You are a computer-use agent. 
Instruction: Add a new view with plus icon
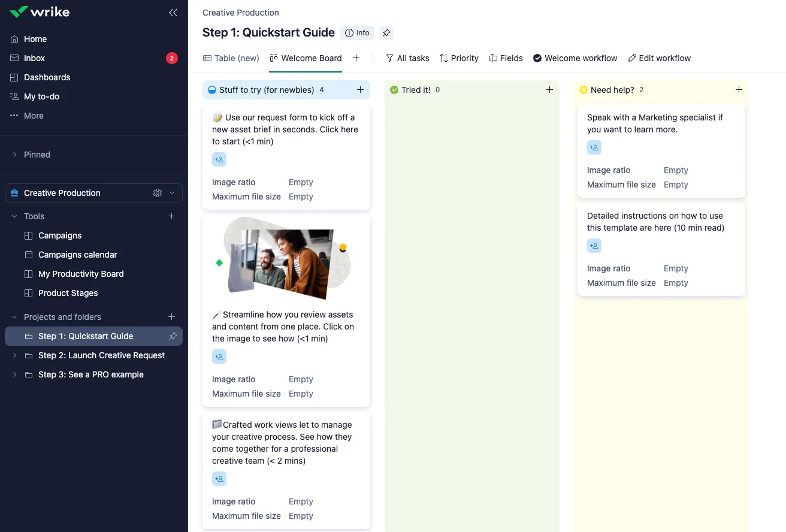tap(356, 58)
